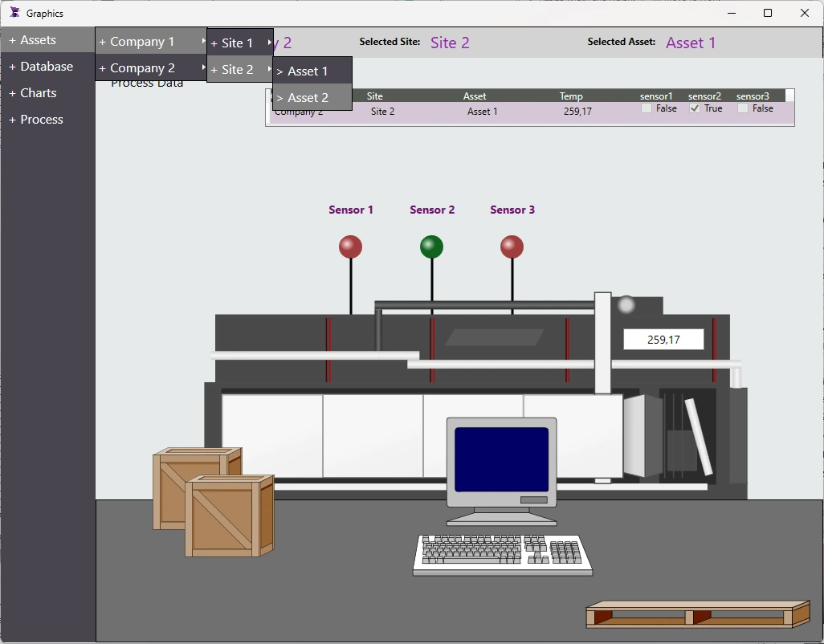Click the Selected Site value Site 2
Image resolution: width=824 pixels, height=644 pixels.
click(450, 43)
